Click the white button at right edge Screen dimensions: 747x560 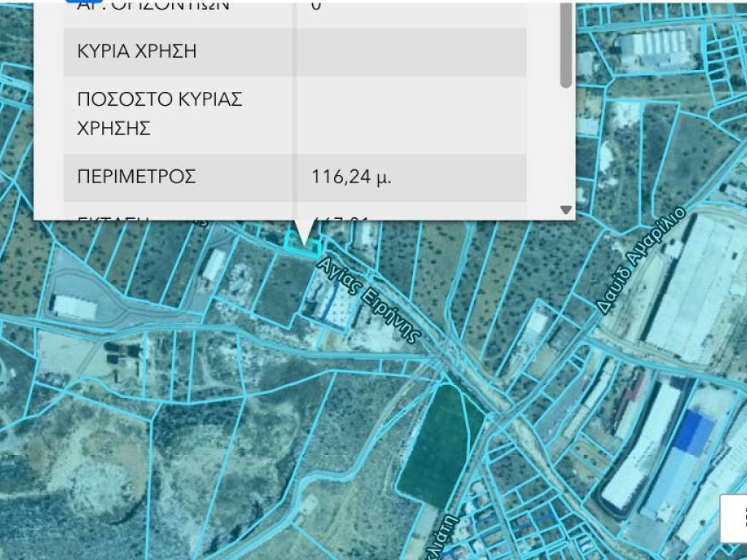point(734,518)
